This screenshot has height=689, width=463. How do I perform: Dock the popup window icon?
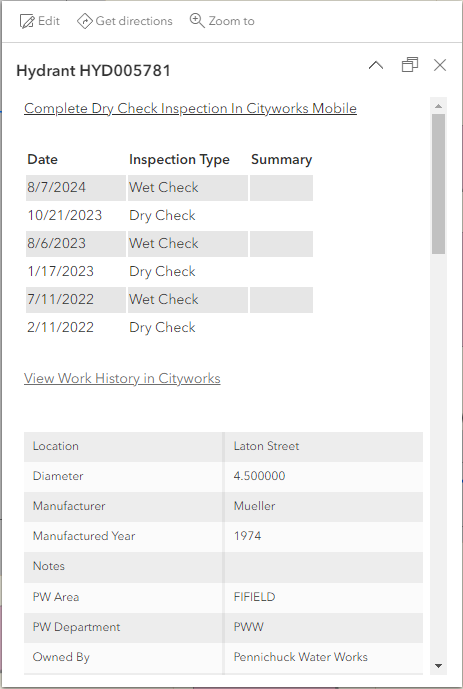tap(410, 65)
